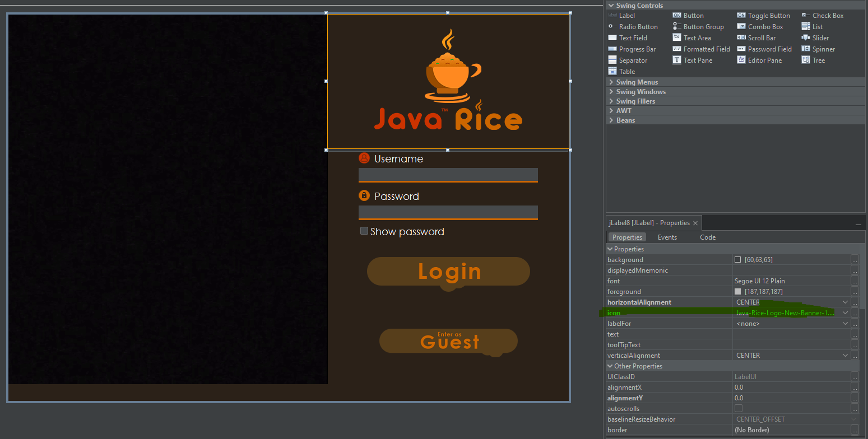
Task: Select the Spinner palette control
Action: click(818, 49)
